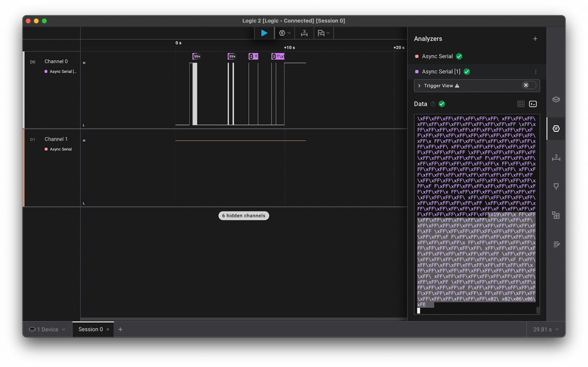This screenshot has width=588, height=367.
Task: Click pink color square beside Async Serial analyzer
Action: [x=416, y=56]
